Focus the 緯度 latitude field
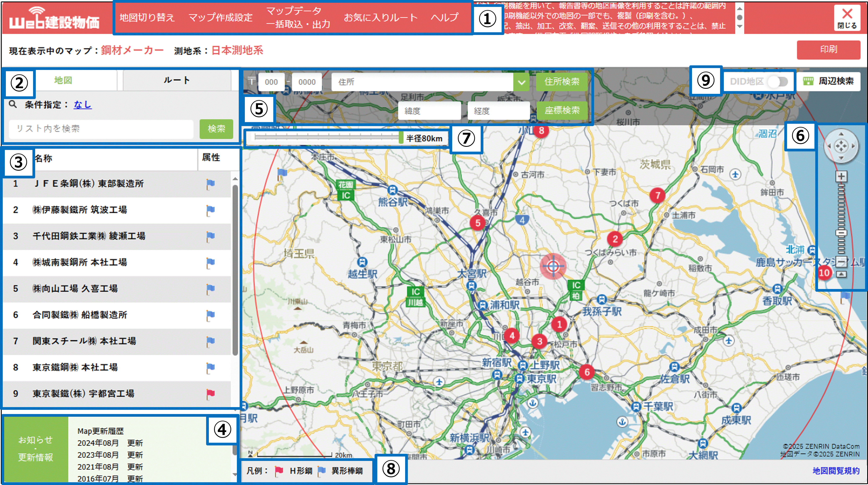868x485 pixels. click(x=429, y=111)
